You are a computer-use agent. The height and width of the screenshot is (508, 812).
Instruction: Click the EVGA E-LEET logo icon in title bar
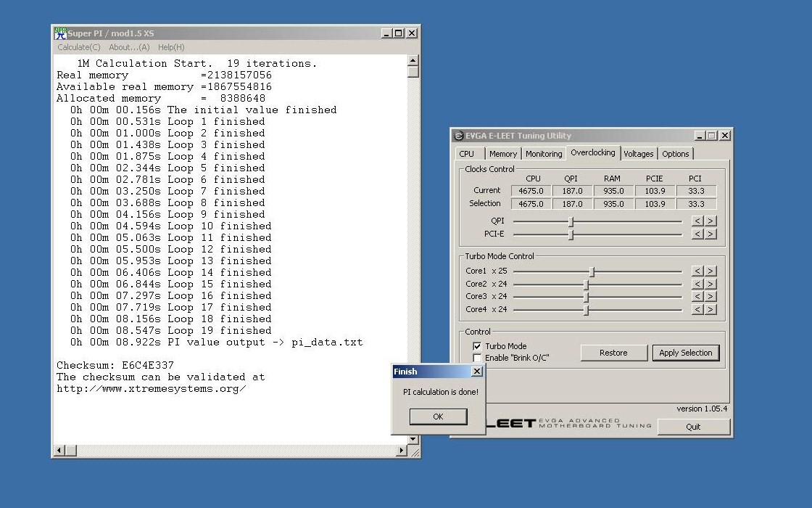458,136
